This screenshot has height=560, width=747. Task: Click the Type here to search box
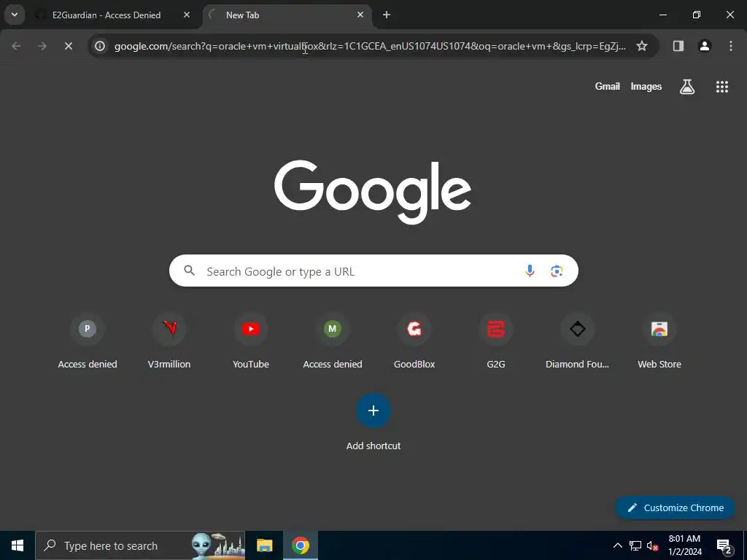140,545
